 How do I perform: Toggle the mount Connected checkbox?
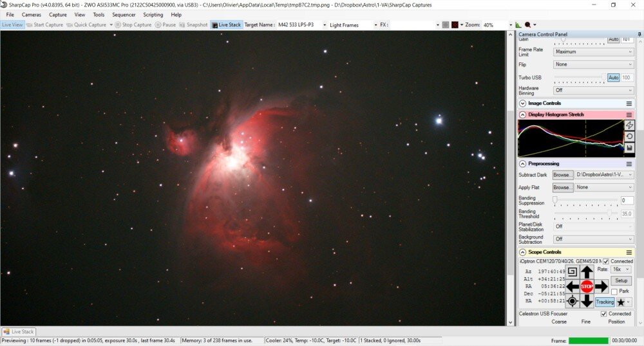click(x=606, y=262)
